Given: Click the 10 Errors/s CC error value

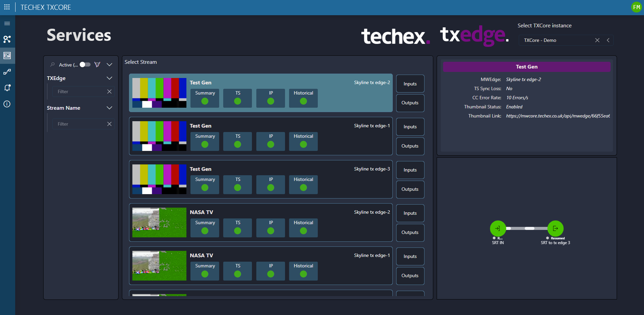Looking at the screenshot, I should pyautogui.click(x=517, y=98).
